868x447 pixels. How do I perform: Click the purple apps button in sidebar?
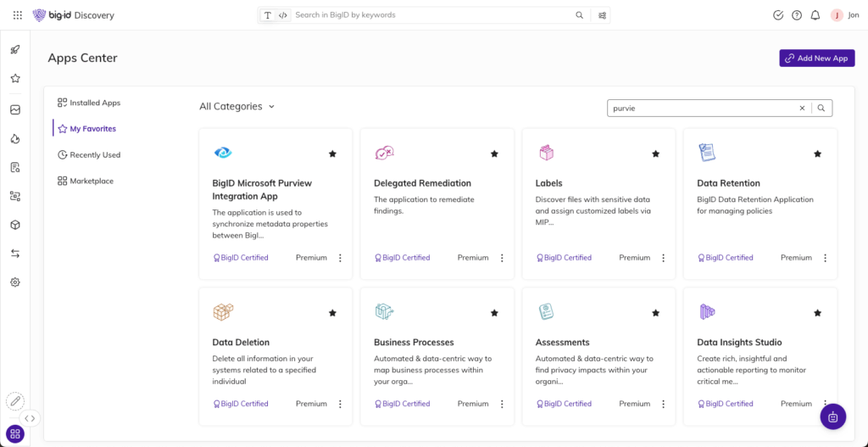[15, 434]
